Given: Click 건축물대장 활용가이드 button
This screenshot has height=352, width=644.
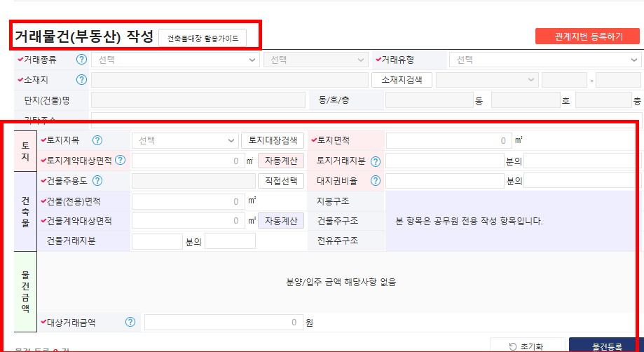Looking at the screenshot, I should [x=203, y=39].
